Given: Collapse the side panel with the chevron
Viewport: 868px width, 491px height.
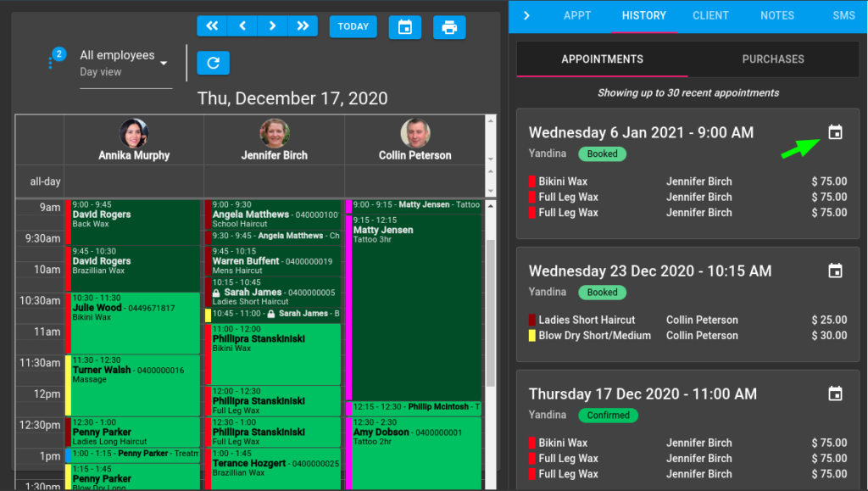Looking at the screenshot, I should (526, 15).
